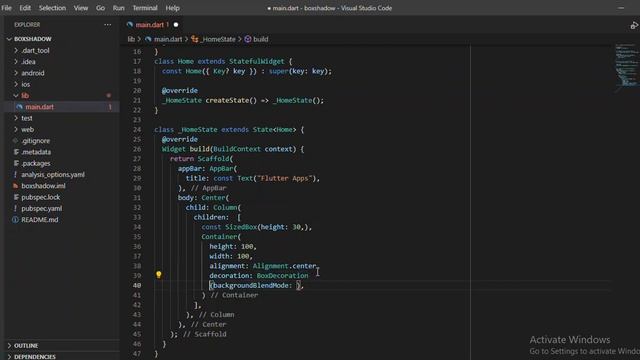Click the exclamation icon beside analysis_options.yaml

[16, 174]
